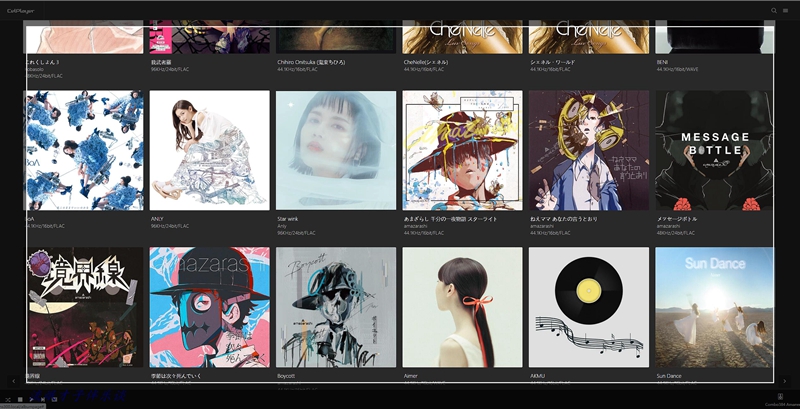Go to the next page with right arrow
This screenshot has height=409, width=800.
point(785,381)
